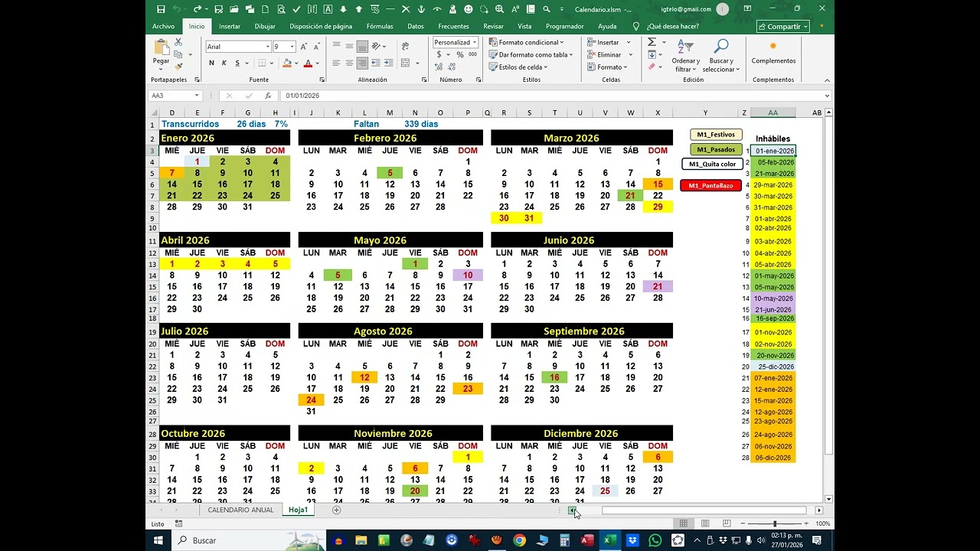Toggle bottom vertical alignment
The width and height of the screenshot is (980, 551).
tap(362, 45)
